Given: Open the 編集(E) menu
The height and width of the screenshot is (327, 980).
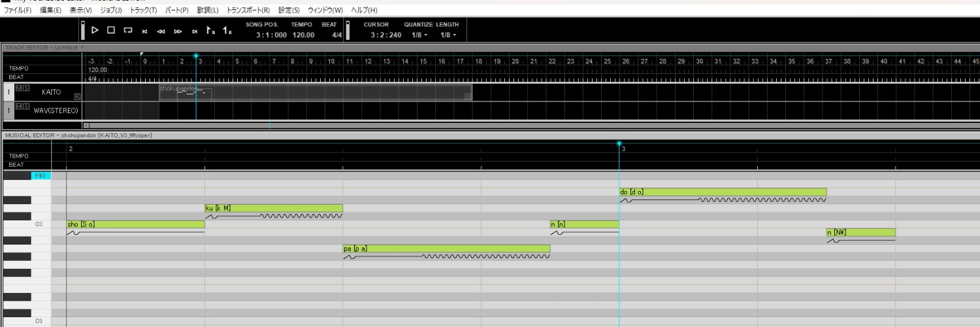Looking at the screenshot, I should click(x=50, y=10).
